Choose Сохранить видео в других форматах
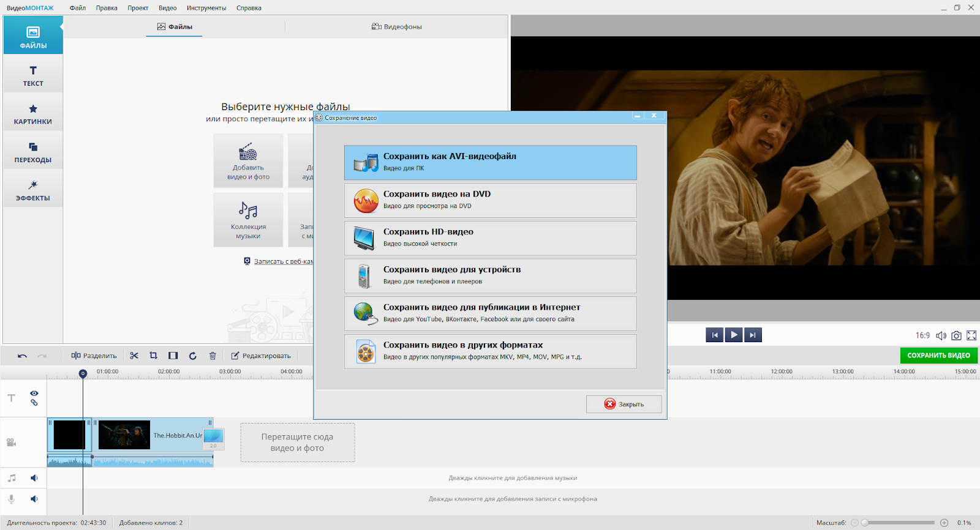The height and width of the screenshot is (530, 980). pyautogui.click(x=490, y=351)
